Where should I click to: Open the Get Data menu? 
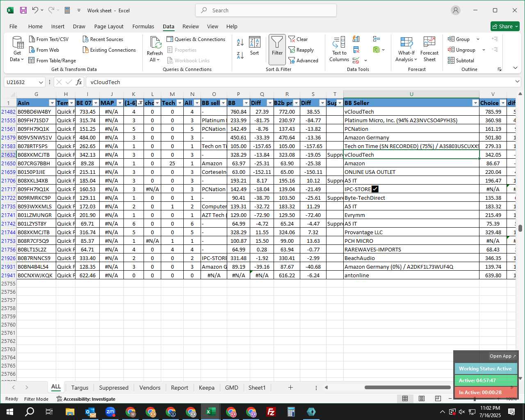[17, 49]
